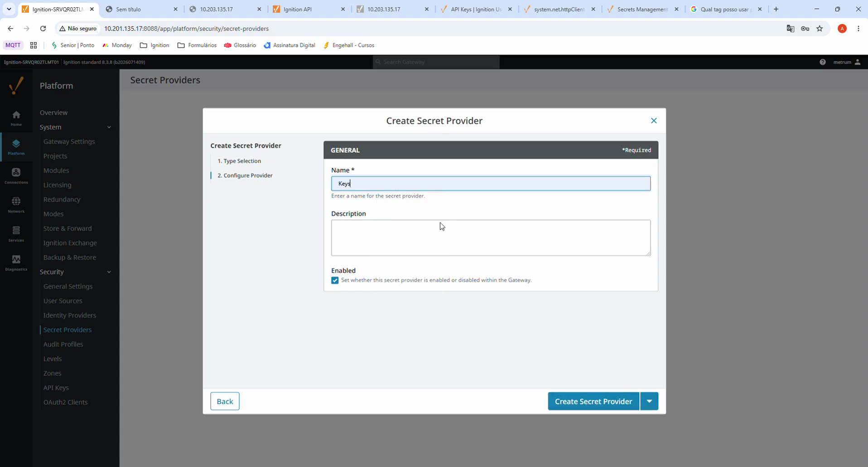Screen dimensions: 868x467
Task: Open the Monday bookmark
Action: [x=117, y=45]
